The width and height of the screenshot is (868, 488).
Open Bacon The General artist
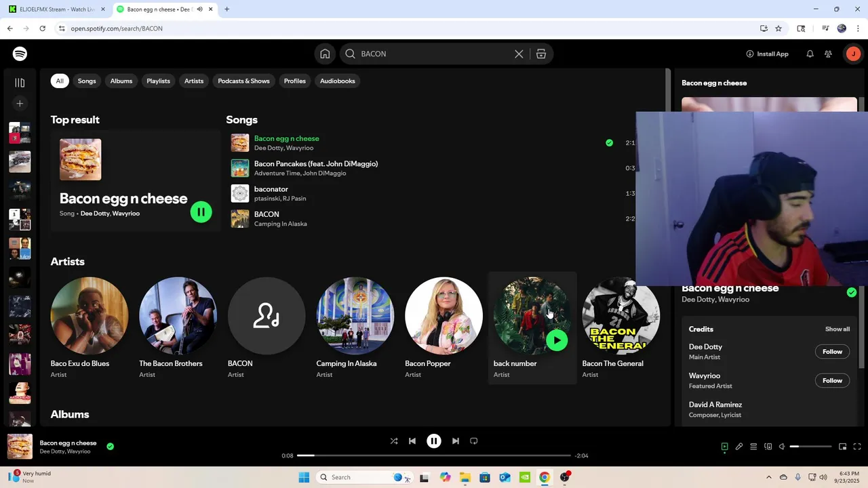coord(620,327)
